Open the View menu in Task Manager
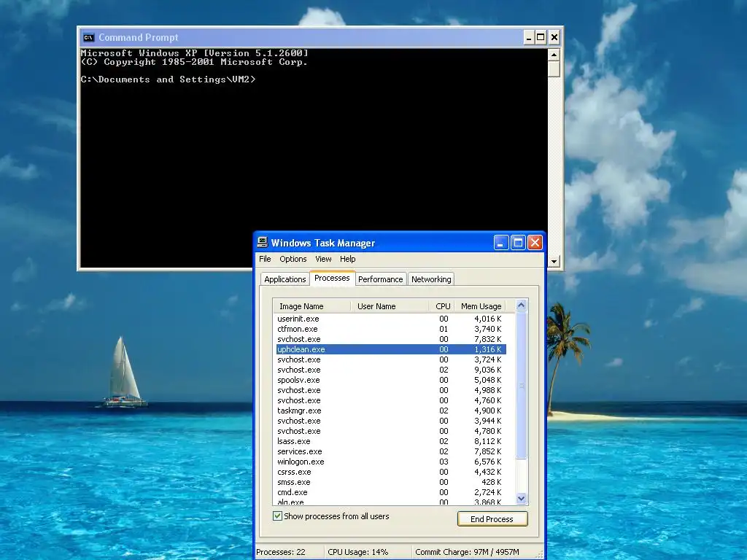 (x=323, y=259)
